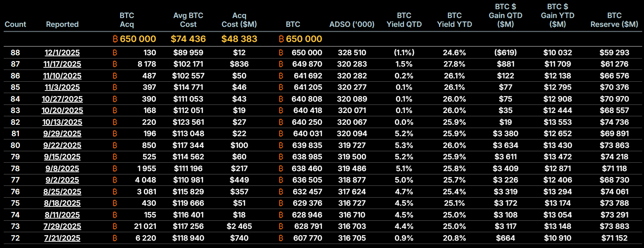This screenshot has width=644, height=248.
Task: Click the Bitcoin symbol next to 4 048 acquisition
Action: (x=115, y=180)
